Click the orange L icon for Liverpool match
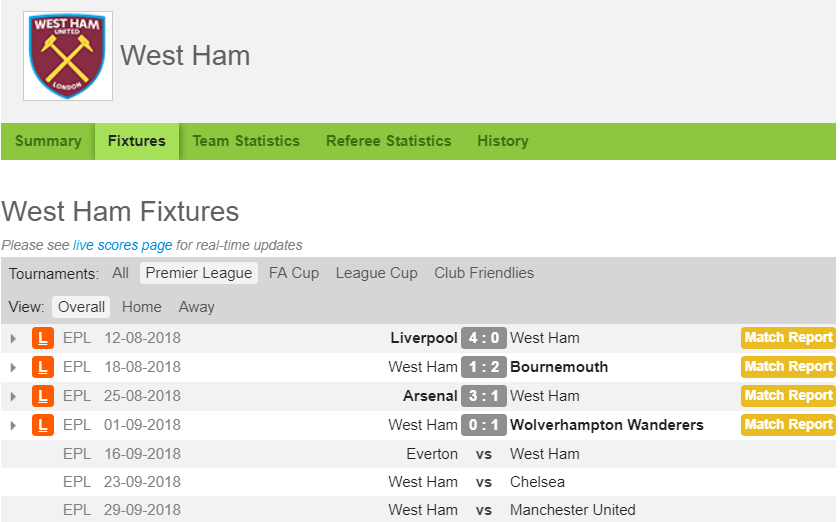 pos(43,338)
